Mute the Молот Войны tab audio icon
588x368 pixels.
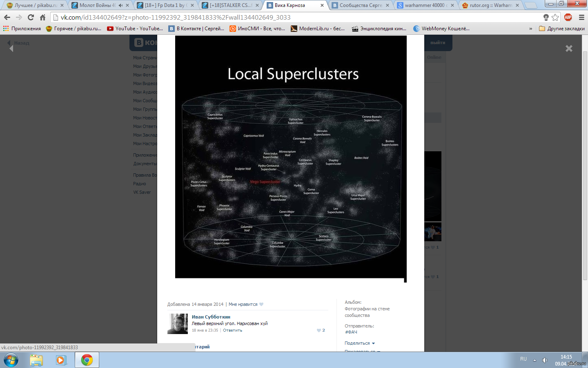[x=120, y=5]
